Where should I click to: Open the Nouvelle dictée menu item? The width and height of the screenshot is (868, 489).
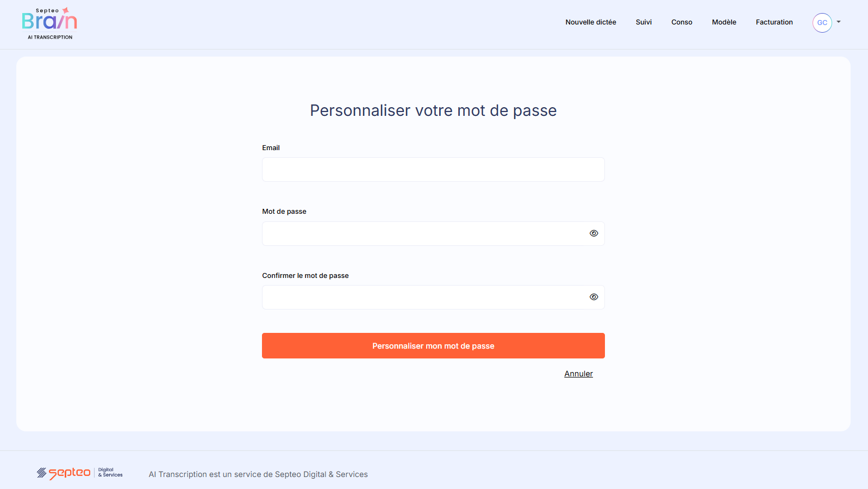pyautogui.click(x=590, y=22)
